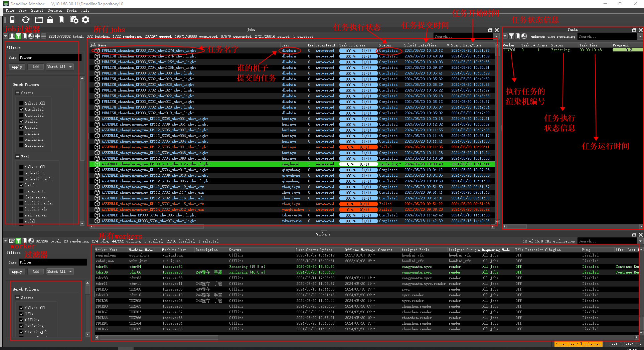Collapse the Pool section in job quick filters
The height and width of the screenshot is (350, 644).
[x=18, y=157]
